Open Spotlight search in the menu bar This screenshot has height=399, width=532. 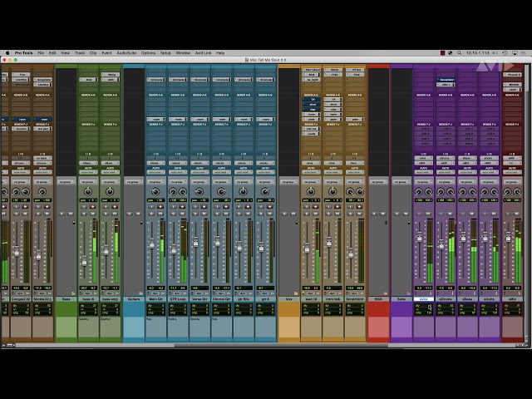(x=459, y=53)
